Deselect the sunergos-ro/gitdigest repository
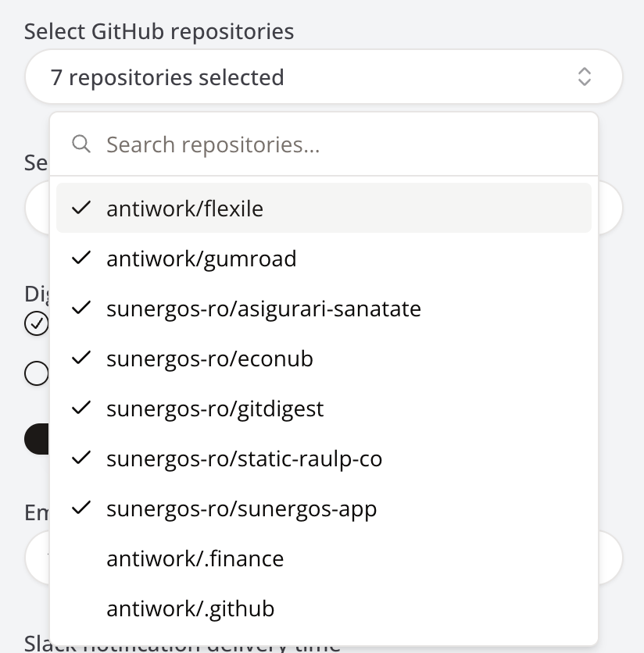 tap(215, 409)
